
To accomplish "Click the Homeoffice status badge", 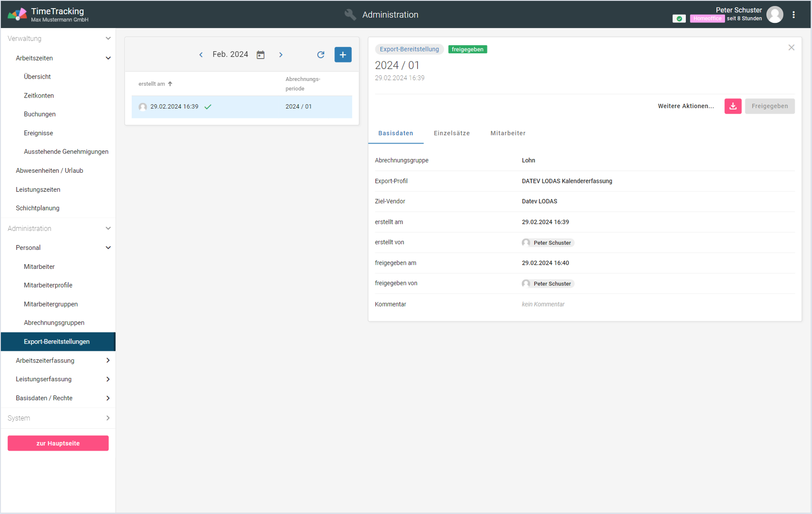I will [x=707, y=19].
